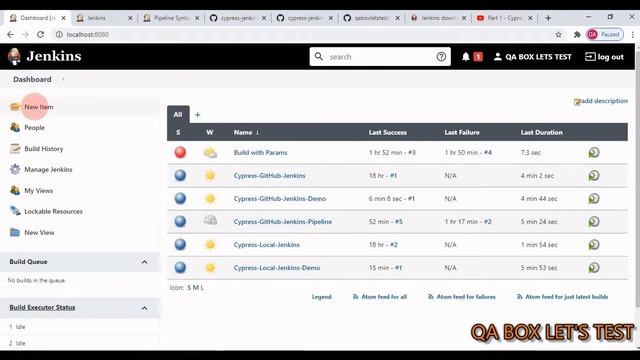Screen dimensions: 640x360
Task: Click the Dashboard breadcrumb
Action: click(32, 79)
